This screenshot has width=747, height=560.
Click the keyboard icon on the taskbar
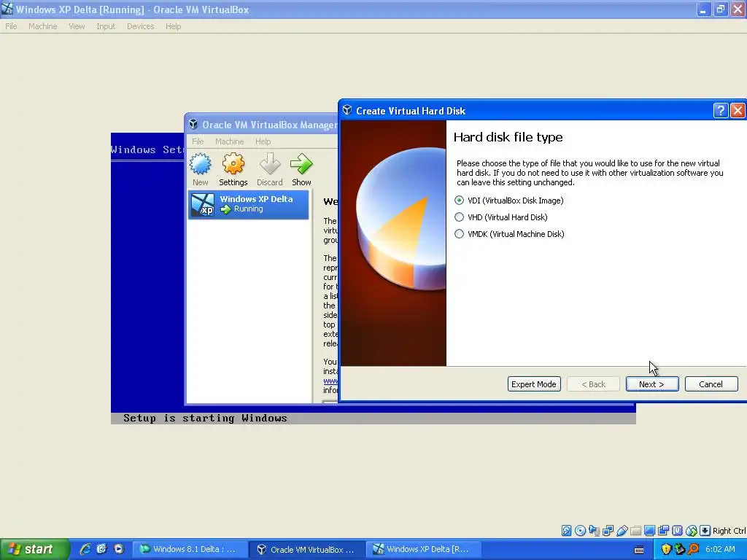point(639,550)
